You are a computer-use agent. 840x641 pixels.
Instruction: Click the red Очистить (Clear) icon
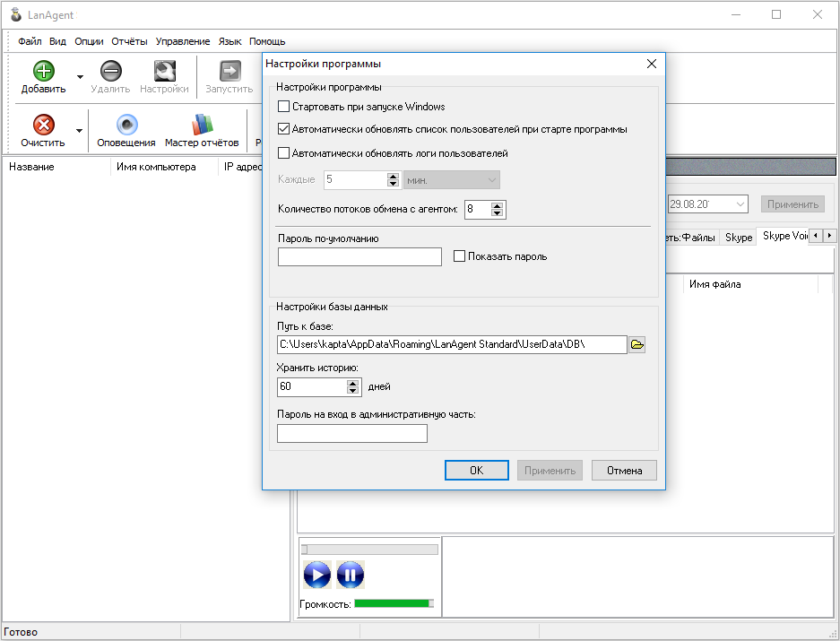click(x=43, y=126)
